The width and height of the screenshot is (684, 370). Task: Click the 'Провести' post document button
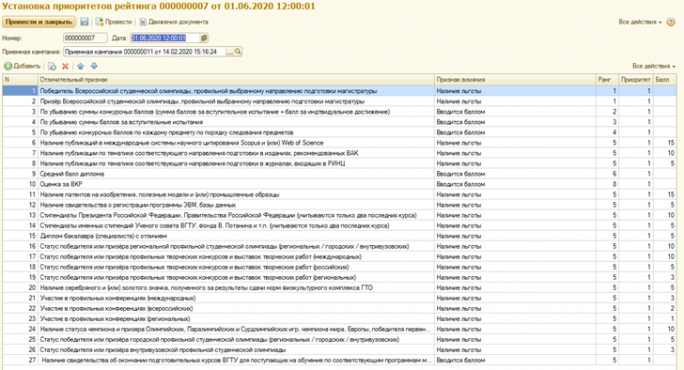(113, 22)
